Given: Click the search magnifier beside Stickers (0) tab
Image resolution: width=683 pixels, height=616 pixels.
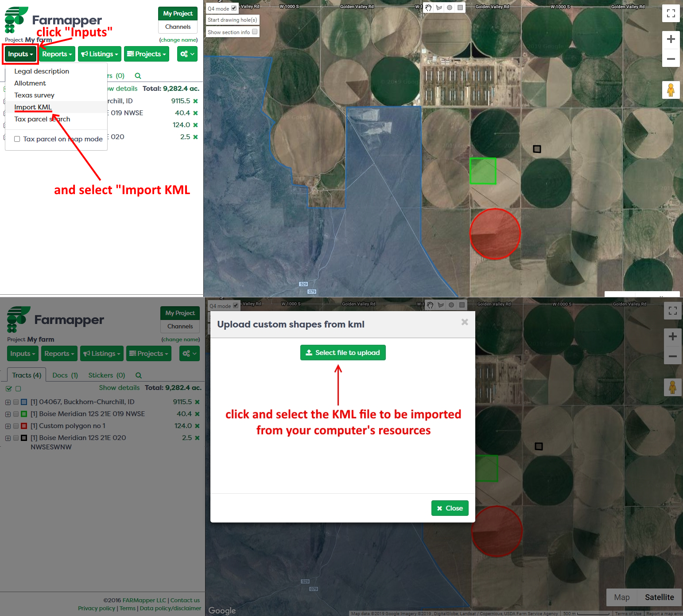Looking at the screenshot, I should (139, 375).
